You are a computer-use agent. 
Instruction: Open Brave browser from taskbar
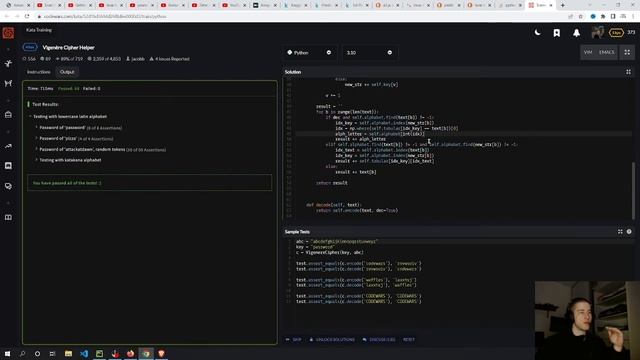161,353
